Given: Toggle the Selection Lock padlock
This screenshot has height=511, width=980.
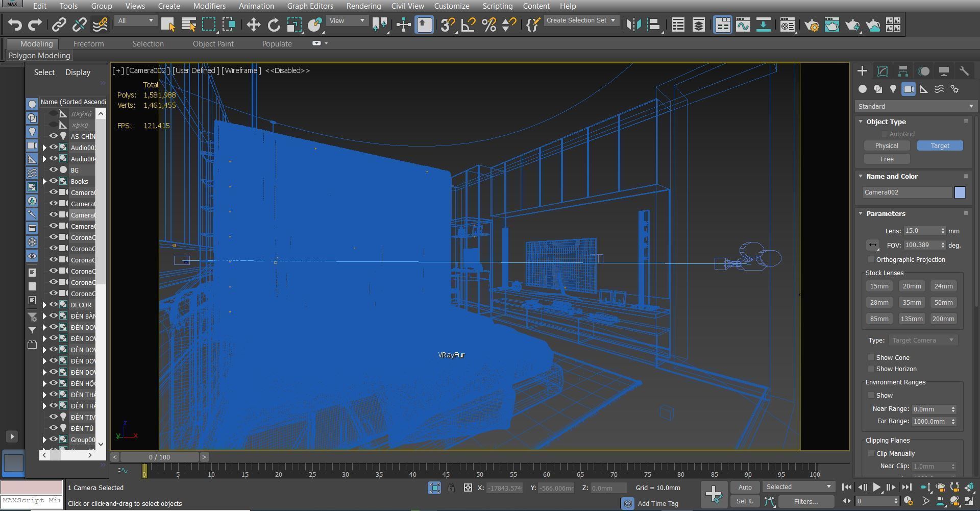Looking at the screenshot, I should [451, 488].
